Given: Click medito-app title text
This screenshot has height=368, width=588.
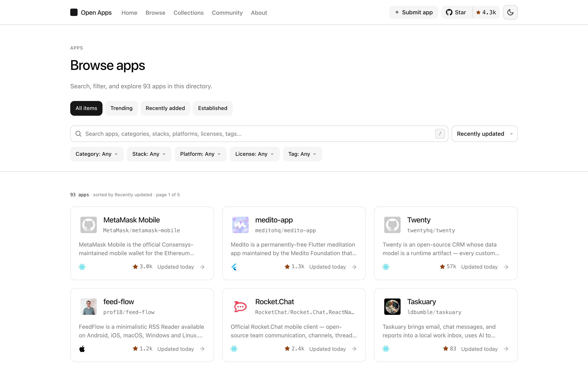Looking at the screenshot, I should 274,220.
